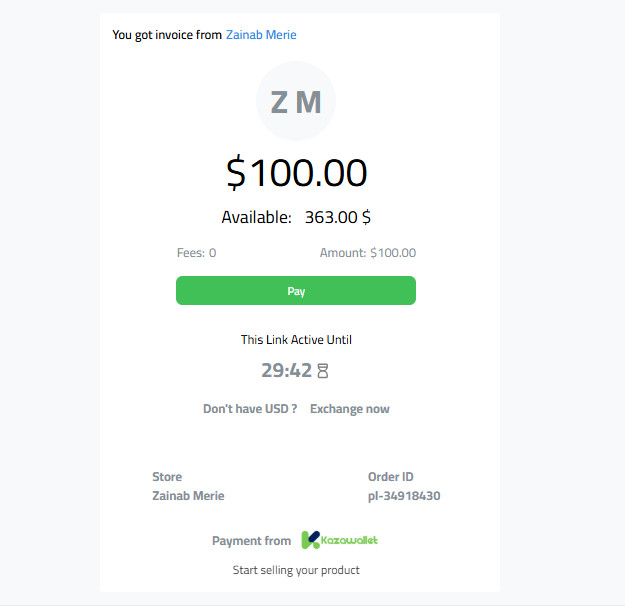Click the Don't have USD ? text
The image size is (625, 611).
click(x=250, y=409)
